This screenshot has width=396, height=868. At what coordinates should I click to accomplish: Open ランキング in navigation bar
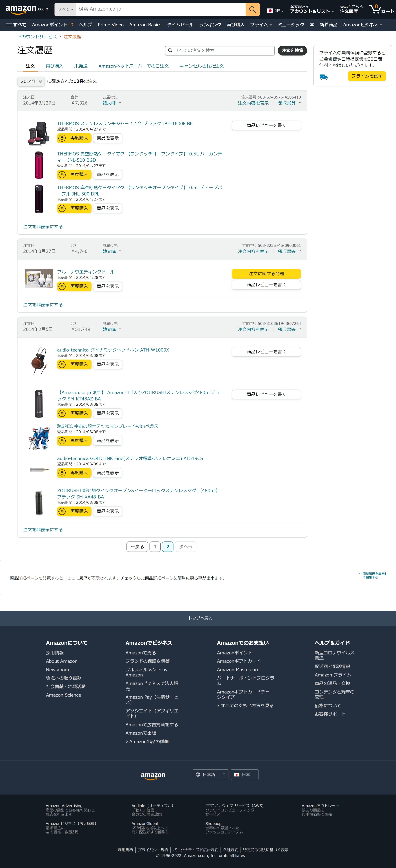click(210, 25)
